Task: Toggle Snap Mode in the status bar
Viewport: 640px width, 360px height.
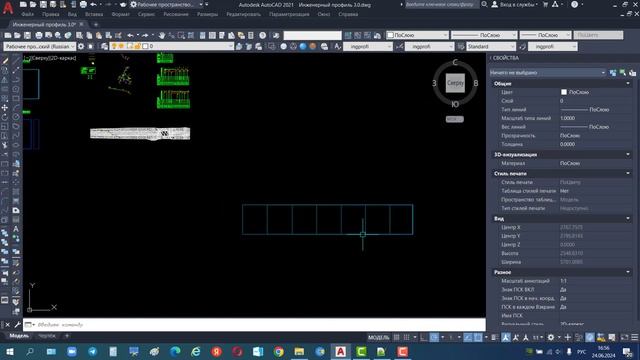Action: click(407, 338)
